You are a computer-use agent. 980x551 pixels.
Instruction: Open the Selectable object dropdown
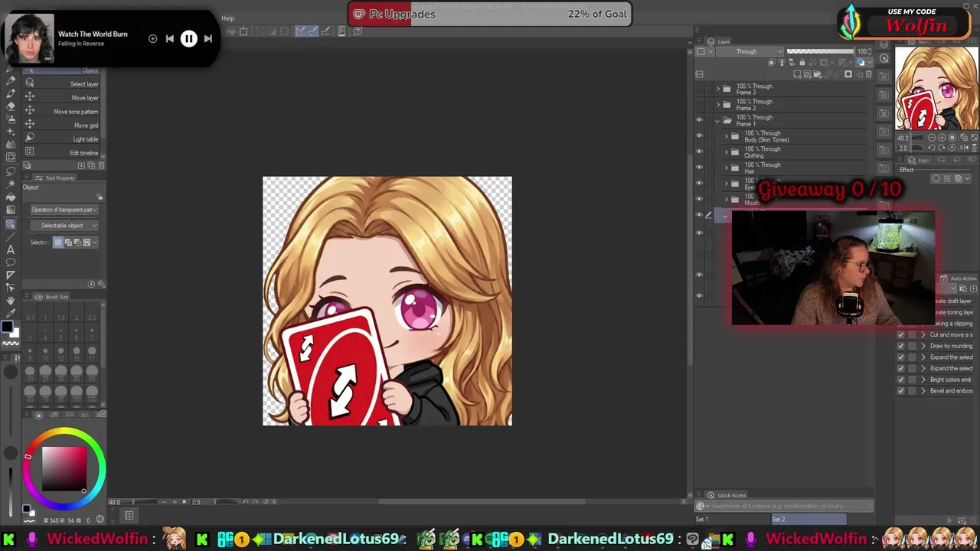64,226
